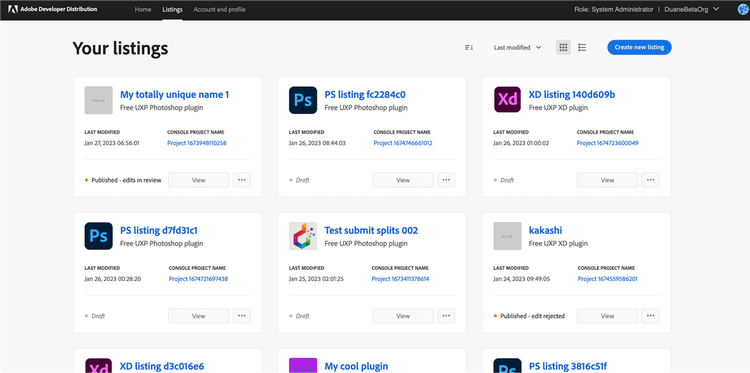750x373 pixels.
Task: Click XD icon of XD listing 140d609b
Action: [x=507, y=100]
